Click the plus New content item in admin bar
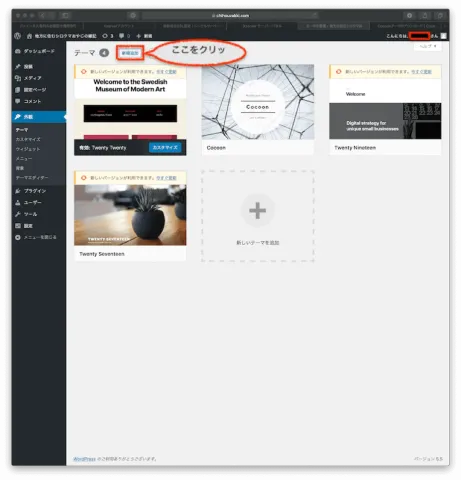Viewport: 461px width, 480px height. [x=144, y=36]
